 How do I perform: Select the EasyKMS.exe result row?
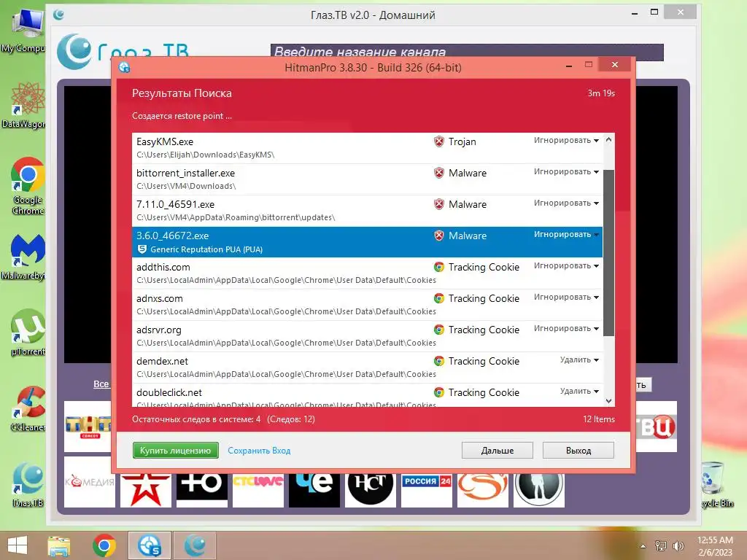coord(367,148)
